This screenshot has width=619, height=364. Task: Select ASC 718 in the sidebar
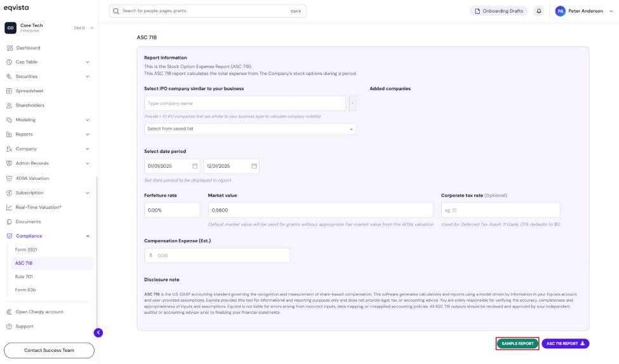[52, 264]
